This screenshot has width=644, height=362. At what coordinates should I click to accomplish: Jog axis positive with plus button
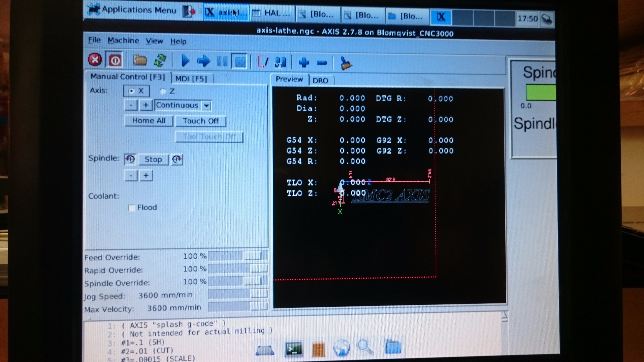(146, 105)
